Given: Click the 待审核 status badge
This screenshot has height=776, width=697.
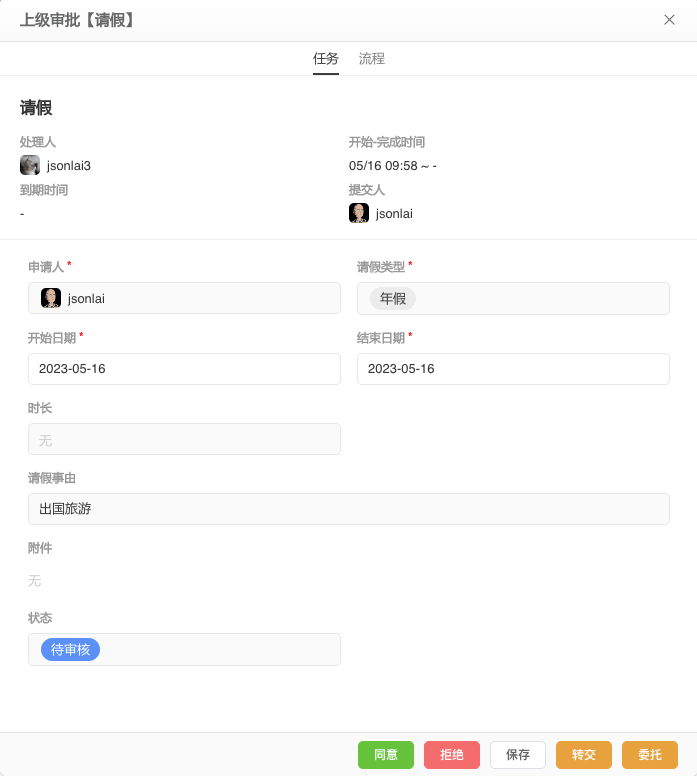Looking at the screenshot, I should point(70,649).
